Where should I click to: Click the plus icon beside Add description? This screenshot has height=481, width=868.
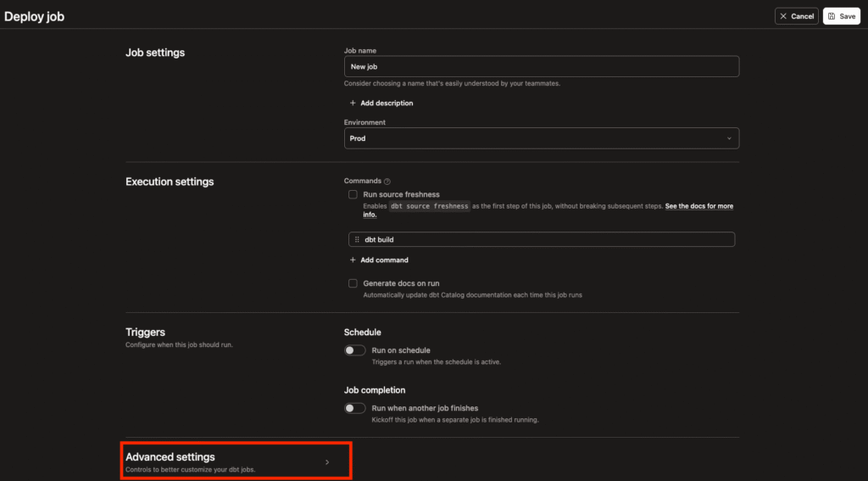click(x=353, y=103)
